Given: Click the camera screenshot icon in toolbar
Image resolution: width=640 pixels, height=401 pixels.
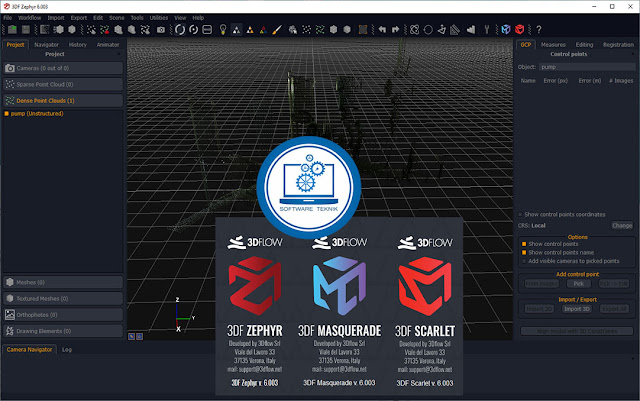Looking at the screenshot, I should [161, 30].
